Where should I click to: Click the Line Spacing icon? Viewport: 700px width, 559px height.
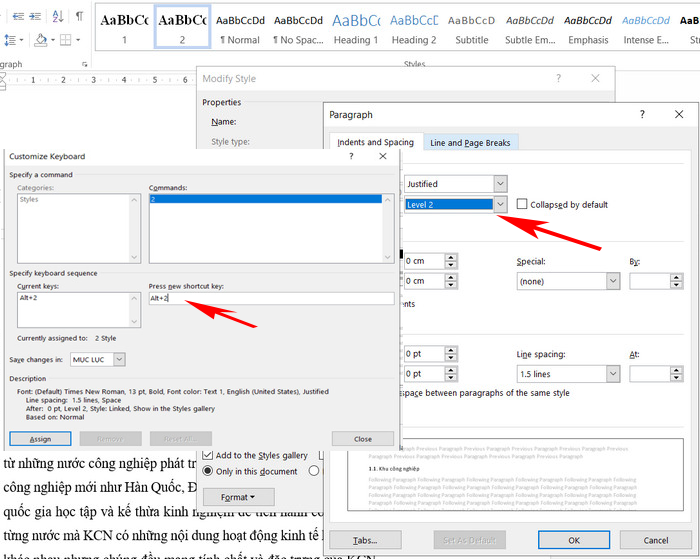[x=11, y=40]
